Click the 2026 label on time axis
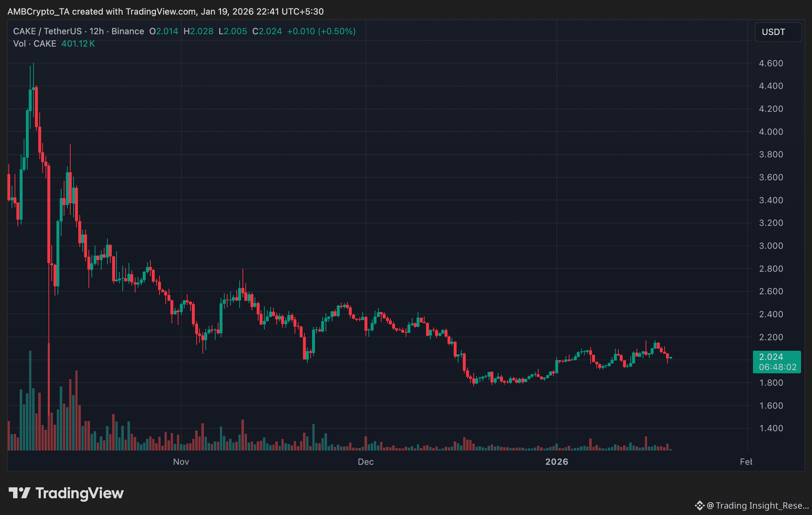 point(556,462)
